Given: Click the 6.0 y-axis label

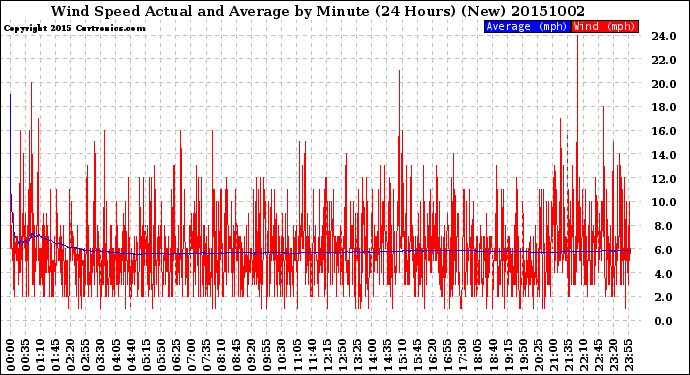Looking at the screenshot, I should tap(664, 250).
